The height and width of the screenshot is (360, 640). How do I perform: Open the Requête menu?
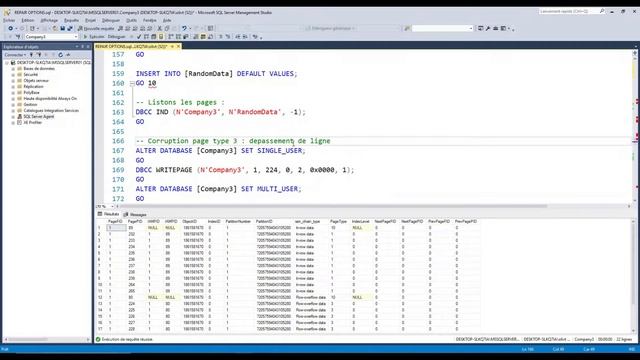71,20
